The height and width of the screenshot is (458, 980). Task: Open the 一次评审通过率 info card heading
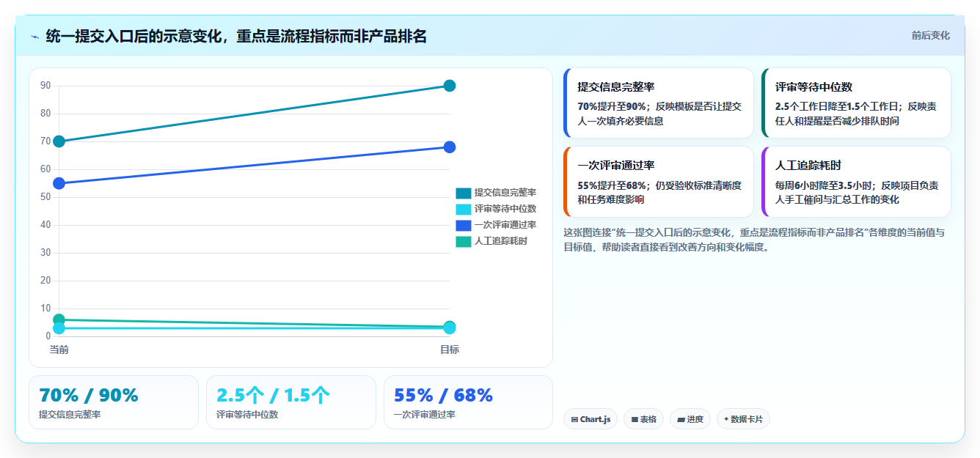pos(615,166)
